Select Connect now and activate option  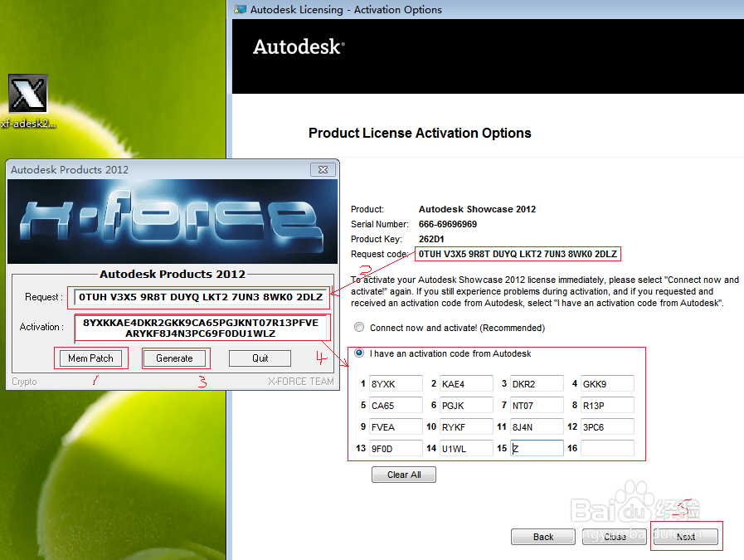(359, 327)
